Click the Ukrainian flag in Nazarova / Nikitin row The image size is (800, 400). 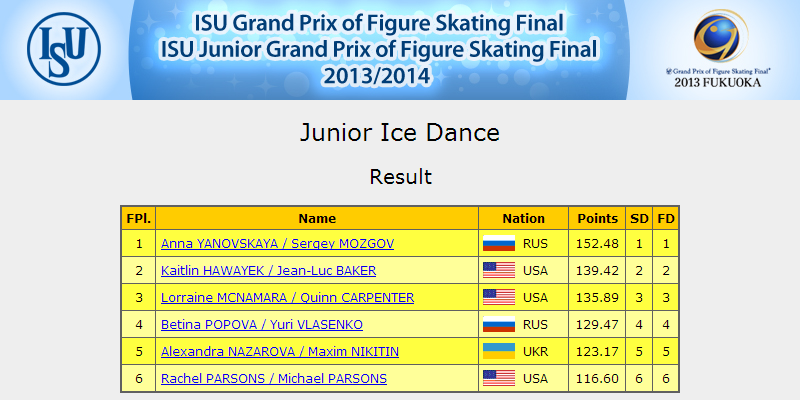click(498, 352)
